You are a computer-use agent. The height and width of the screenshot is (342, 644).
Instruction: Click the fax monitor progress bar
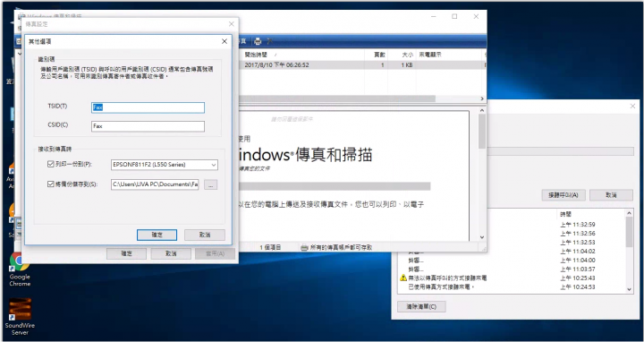pyautogui.click(x=560, y=151)
